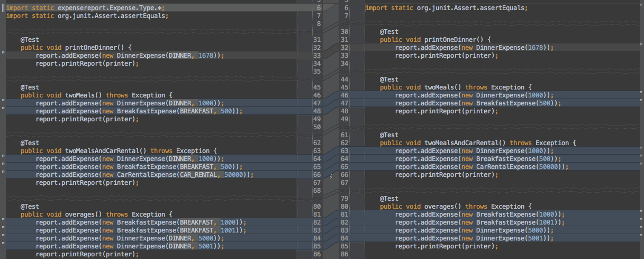Click line number 82 in left pane gutter
644x259 pixels.
(317, 222)
